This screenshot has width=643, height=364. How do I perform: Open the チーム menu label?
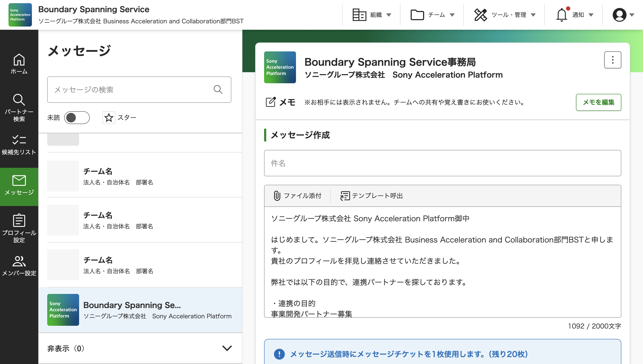pos(437,15)
